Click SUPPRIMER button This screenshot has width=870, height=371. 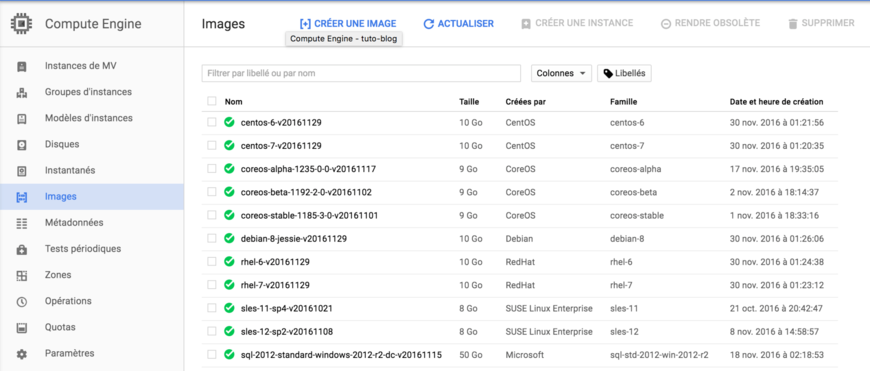click(x=821, y=23)
